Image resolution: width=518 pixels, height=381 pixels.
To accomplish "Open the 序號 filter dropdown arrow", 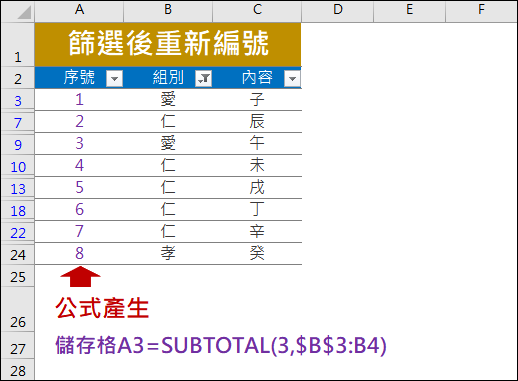I will [x=114, y=79].
